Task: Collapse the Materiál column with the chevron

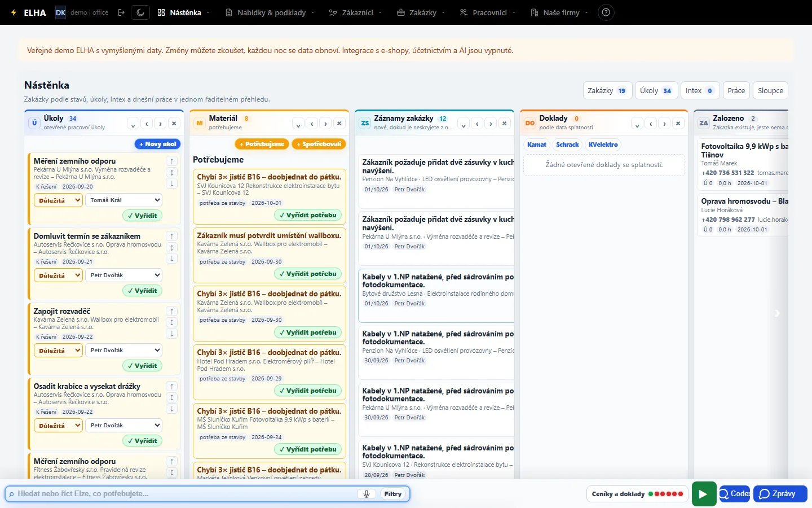Action: 299,124
